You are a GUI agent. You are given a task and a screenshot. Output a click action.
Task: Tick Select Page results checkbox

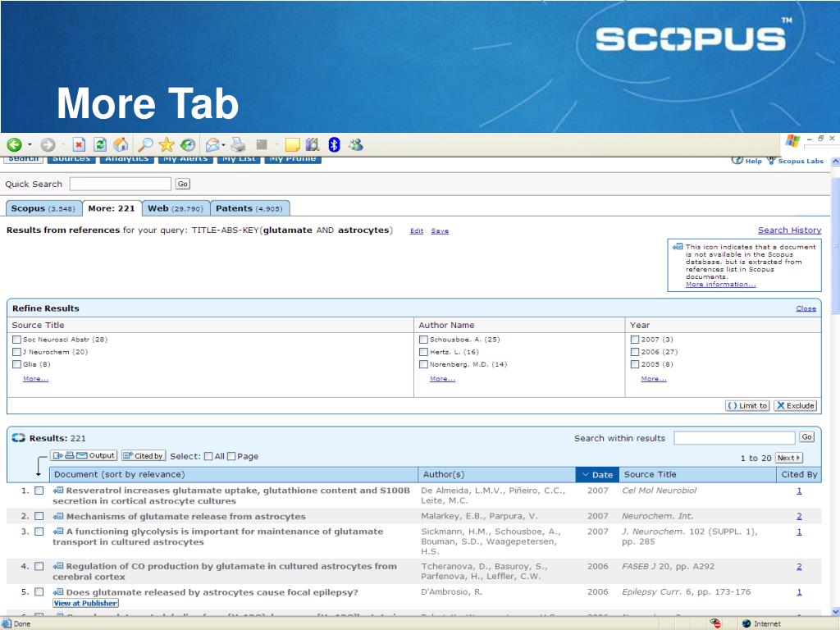(x=231, y=456)
